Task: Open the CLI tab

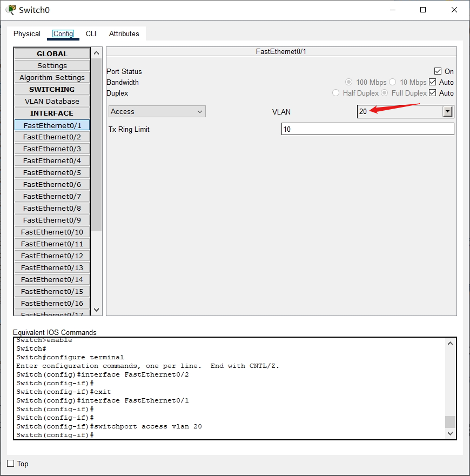Action: click(x=91, y=33)
